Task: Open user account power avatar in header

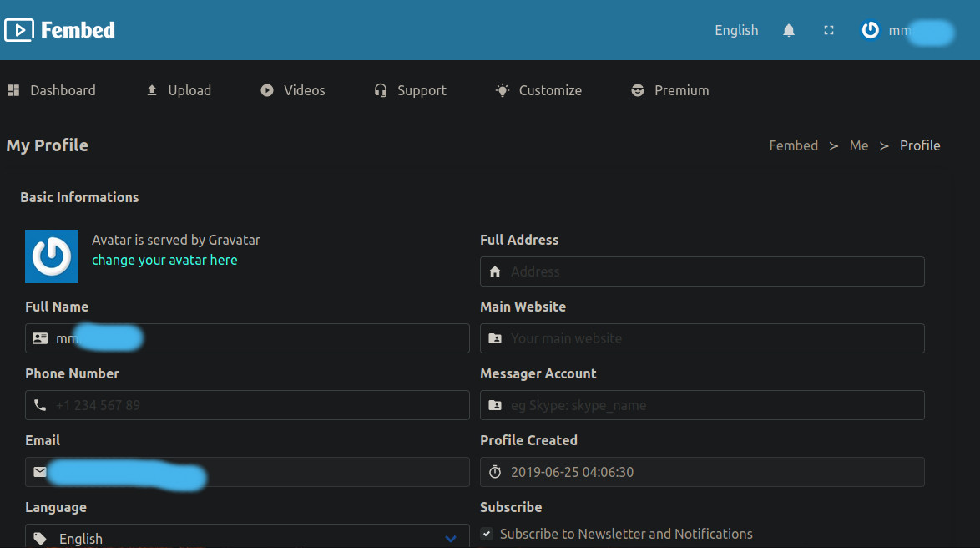Action: pos(870,30)
